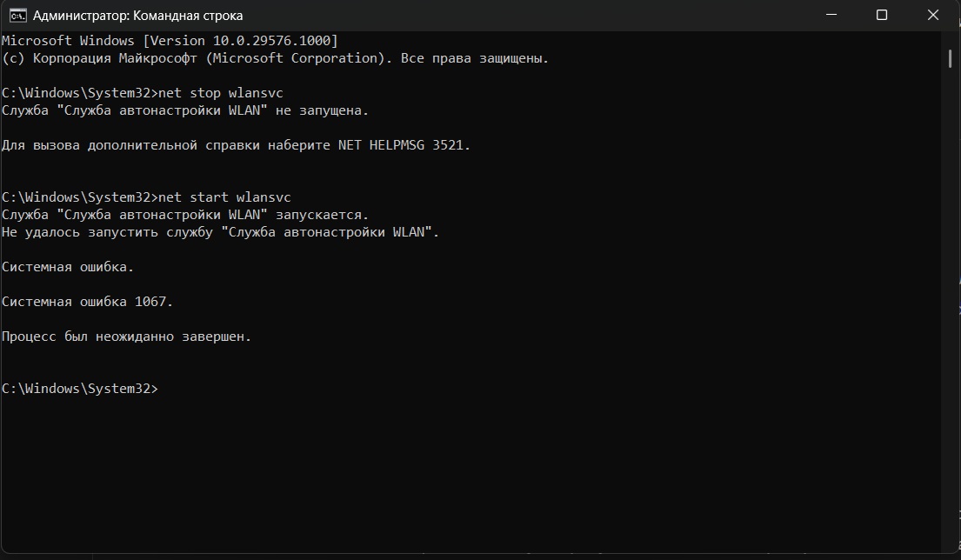Click the Корпорация Майкрософт copyright line
Viewport: 961px width, 560px height.
275,59
